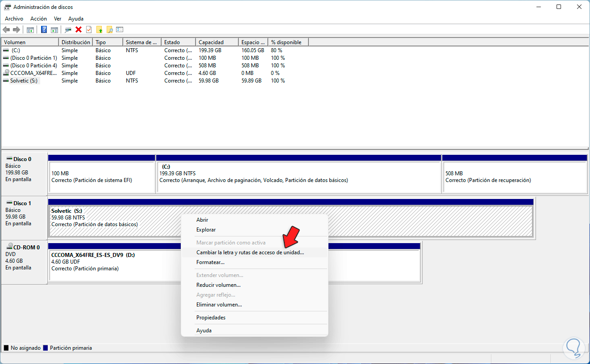
Task: Click the Disk Management app icon in title bar
Action: pos(7,7)
